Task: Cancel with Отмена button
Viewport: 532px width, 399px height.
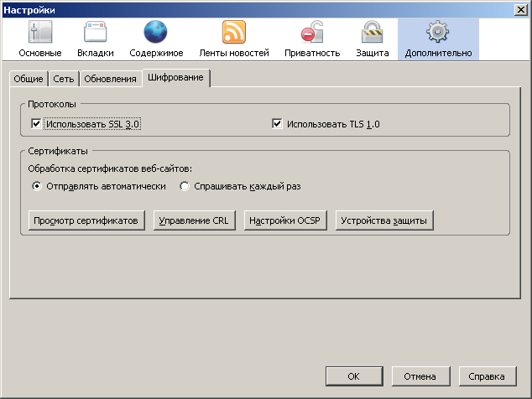Action: 420,376
